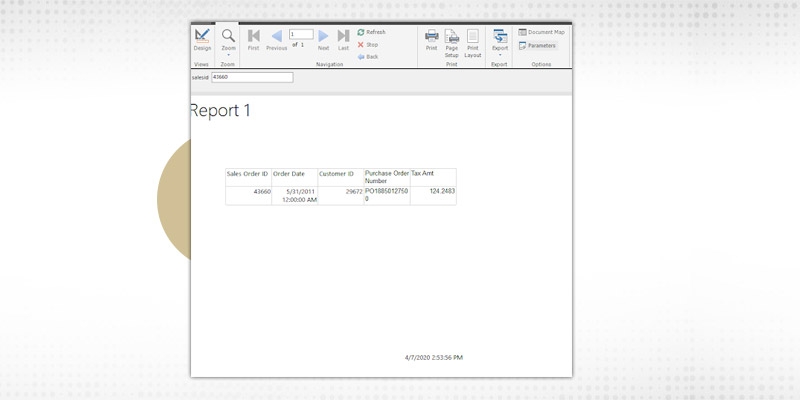
Task: Click the page number field
Action: 300,34
